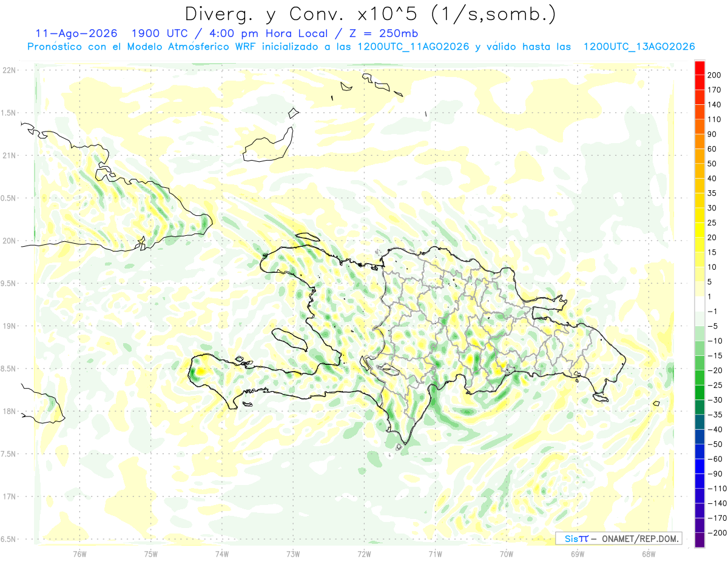Click the yellow scale swatch between 20 and 25
This screenshot has height=562, width=728.
click(x=700, y=230)
